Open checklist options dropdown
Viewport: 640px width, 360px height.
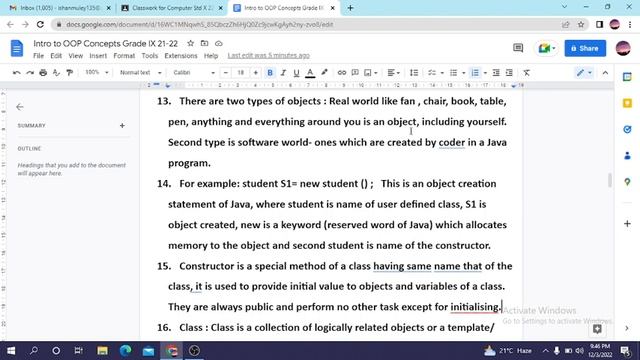click(x=442, y=73)
